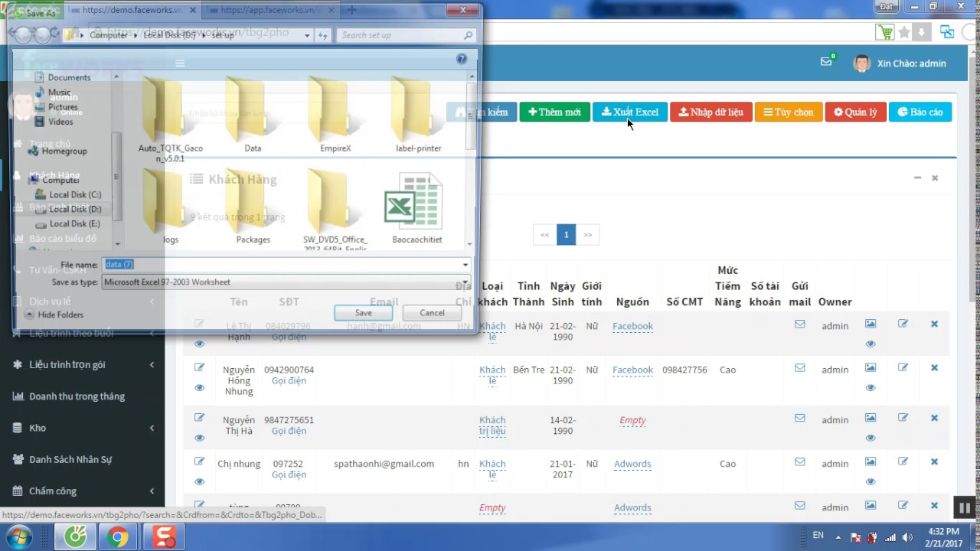The image size is (980, 551).
Task: Click the Báo cáo report button
Action: click(920, 112)
